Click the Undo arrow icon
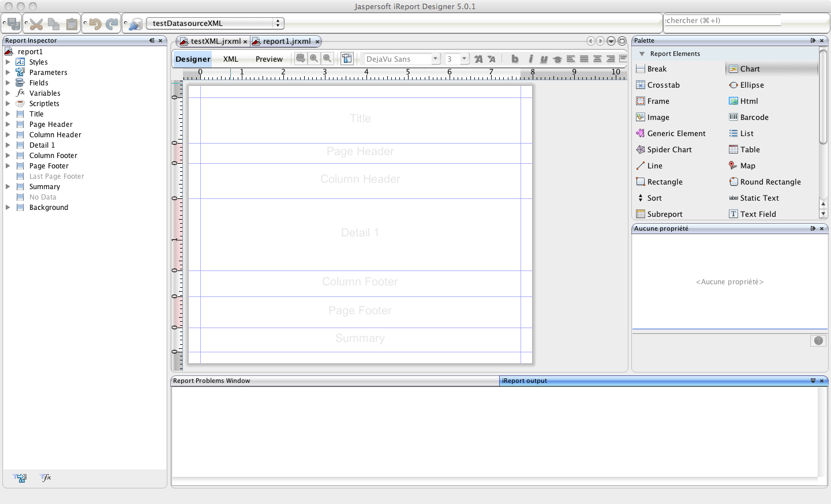Screen dimensions: 831x504 click(95, 24)
